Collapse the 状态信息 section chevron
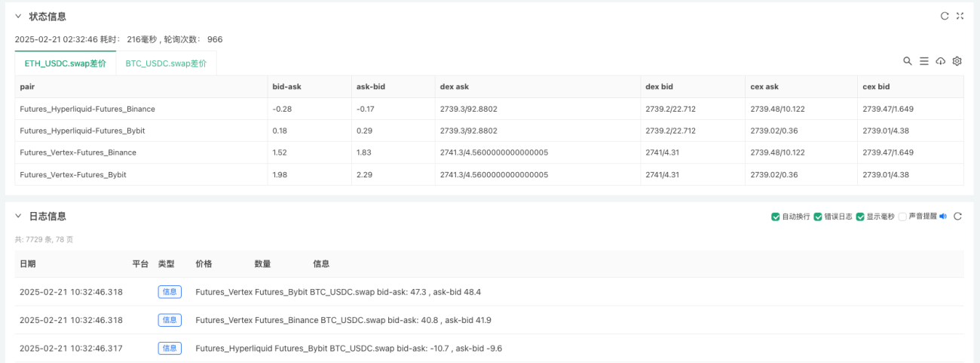Viewport: 980px width, 363px height. pyautogui.click(x=18, y=16)
